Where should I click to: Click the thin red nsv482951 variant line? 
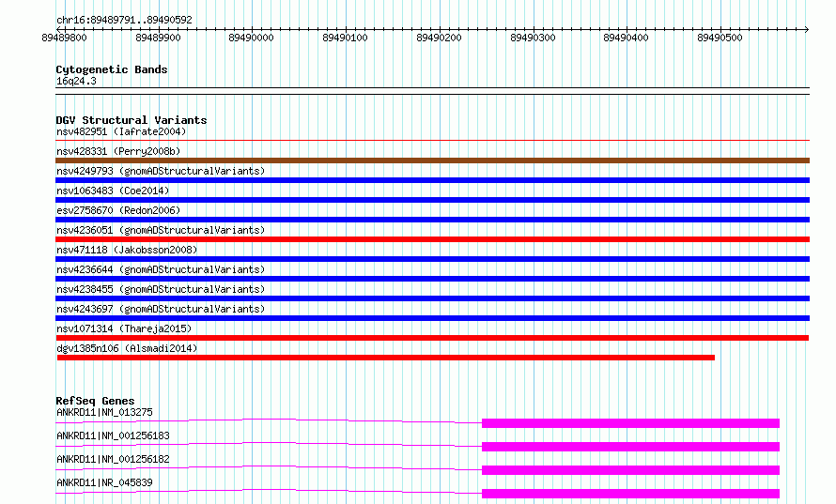point(432,140)
